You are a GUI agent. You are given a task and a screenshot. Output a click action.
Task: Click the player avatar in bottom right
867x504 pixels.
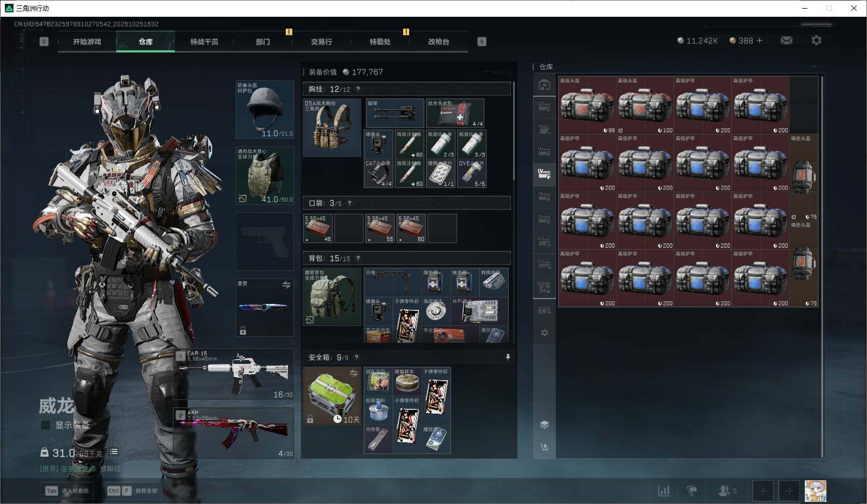816,491
